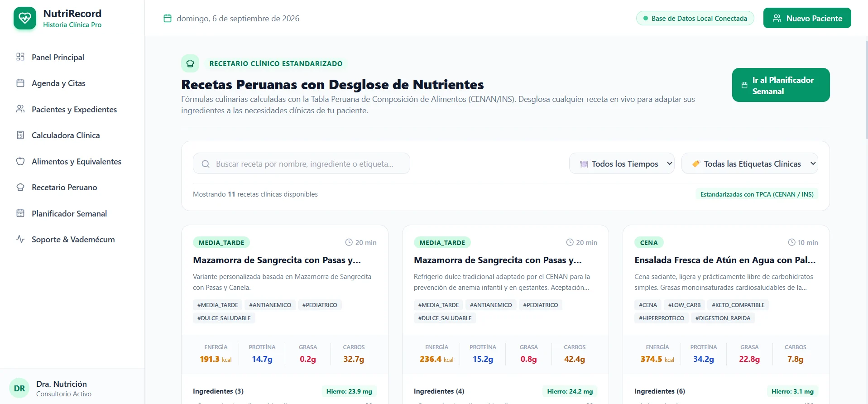Click the clock icon on Ensalada Fresca card
Image resolution: width=868 pixels, height=404 pixels.
(791, 242)
